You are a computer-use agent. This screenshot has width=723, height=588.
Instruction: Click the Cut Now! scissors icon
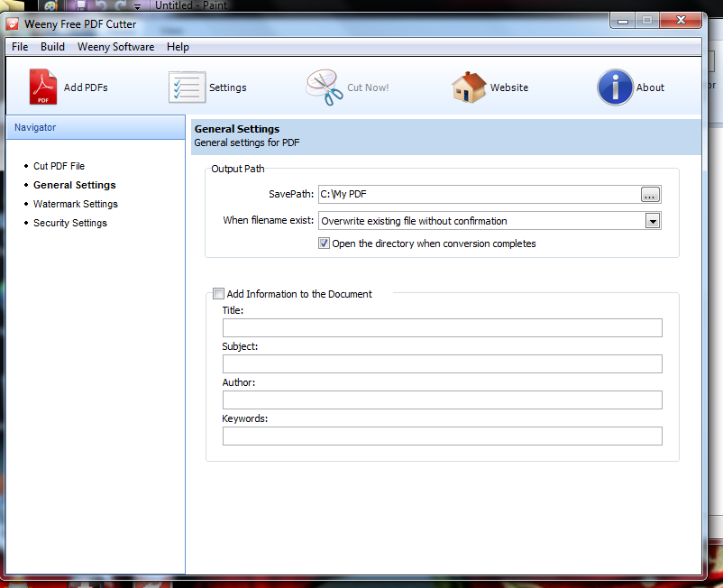[325, 87]
